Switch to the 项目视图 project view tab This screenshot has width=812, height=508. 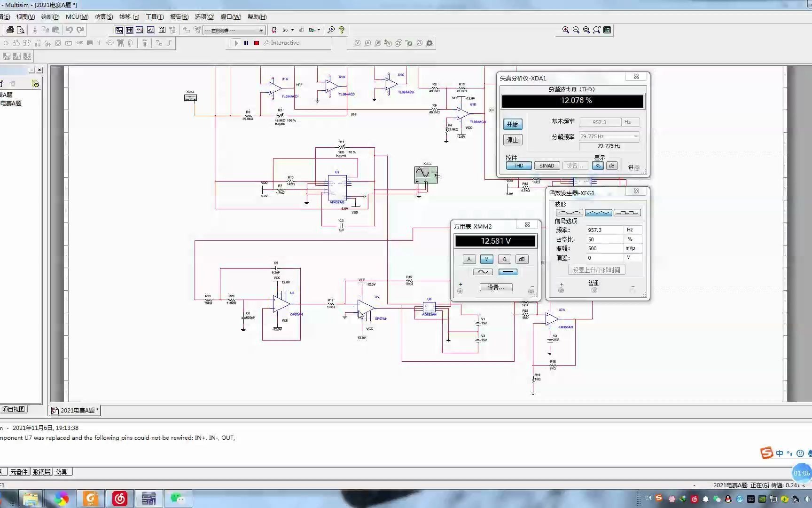(13, 409)
